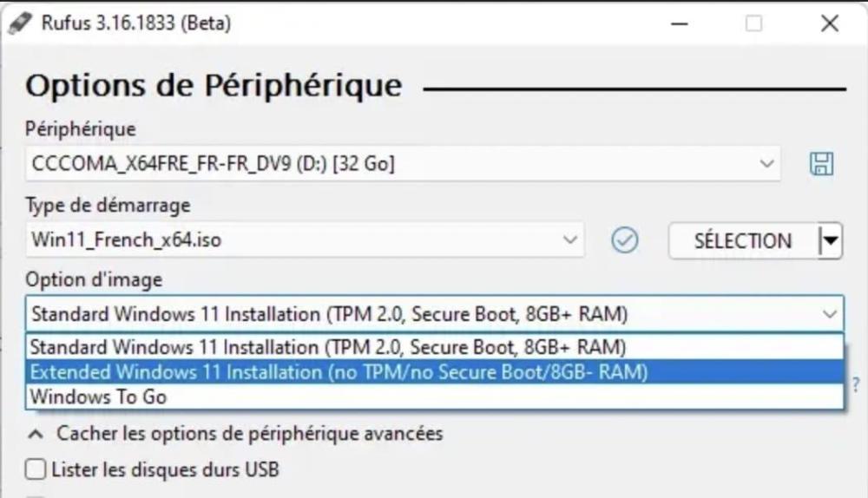Click the Win11_French_x64.iso boot selection field

(x=295, y=240)
